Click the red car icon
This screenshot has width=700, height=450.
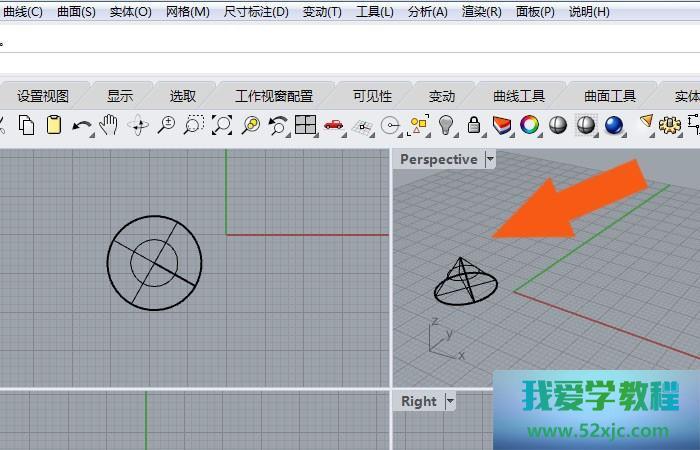[334, 125]
